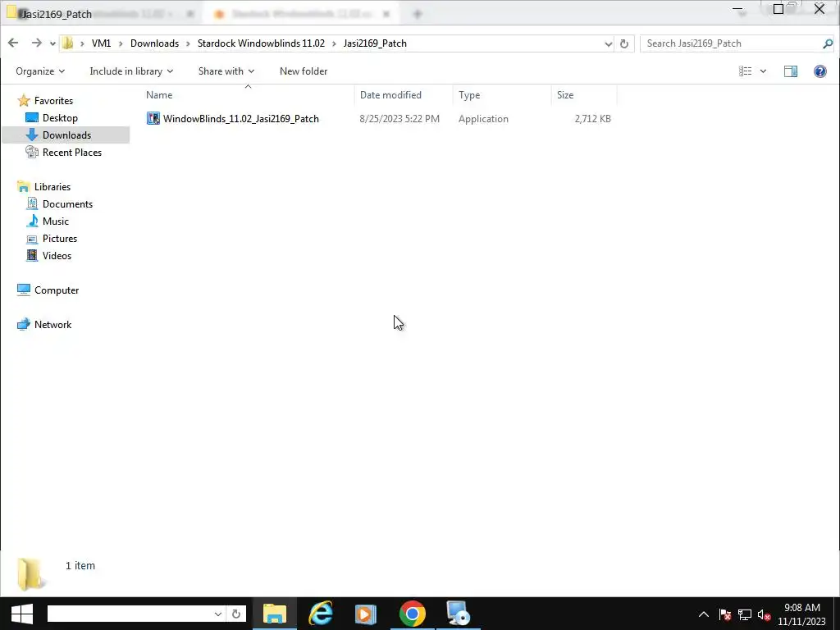Image resolution: width=840 pixels, height=630 pixels.
Task: Click the Videos film icon
Action: 32,256
